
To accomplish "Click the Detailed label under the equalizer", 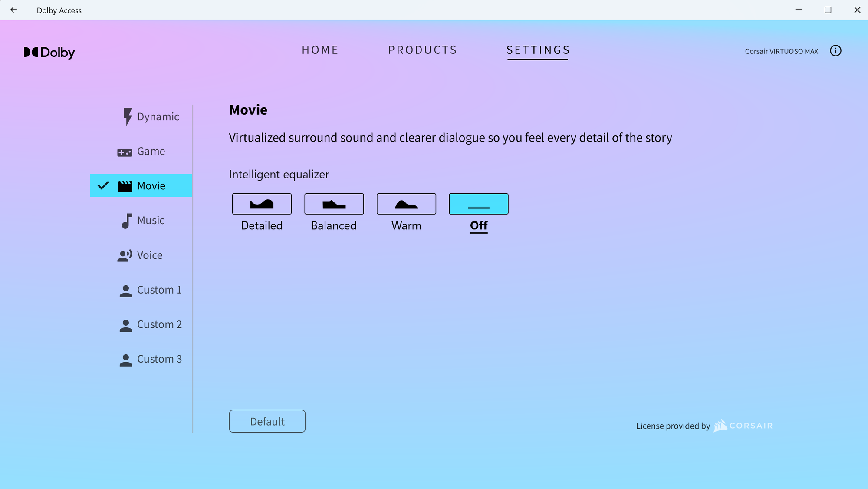I will click(x=262, y=225).
